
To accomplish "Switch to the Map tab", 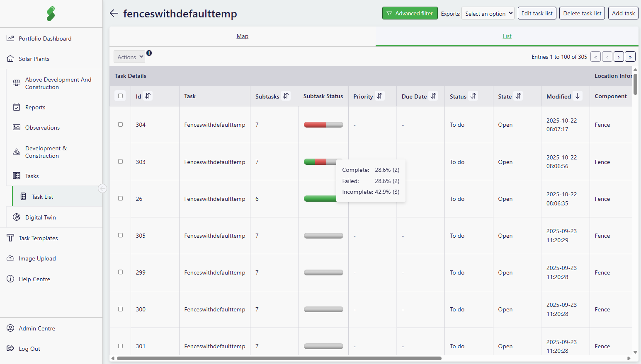I will (243, 36).
